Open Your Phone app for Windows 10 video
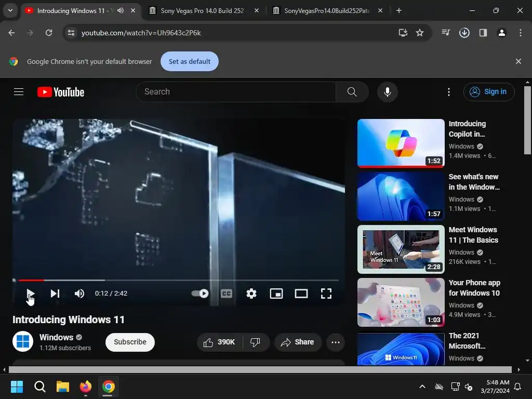The image size is (532, 399). pos(401,302)
